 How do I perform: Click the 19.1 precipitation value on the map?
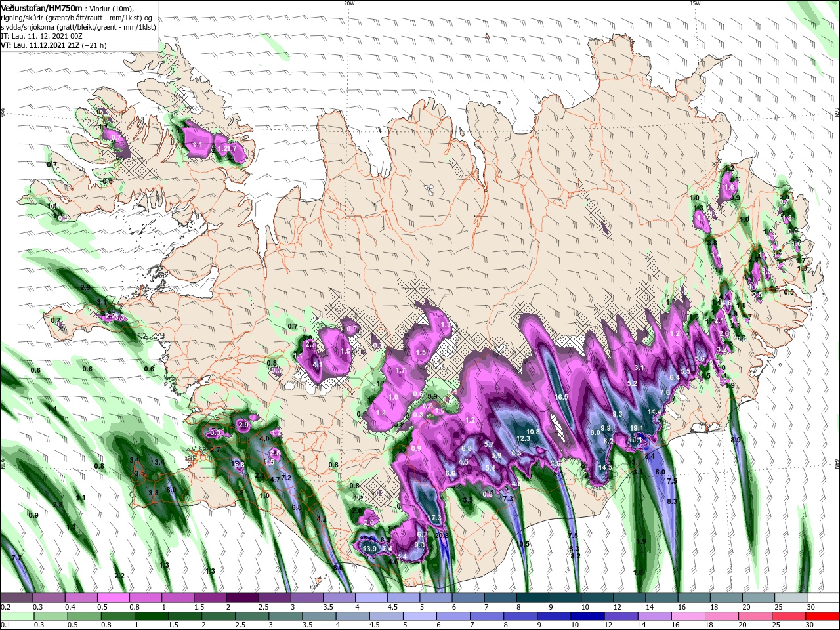coord(636,428)
